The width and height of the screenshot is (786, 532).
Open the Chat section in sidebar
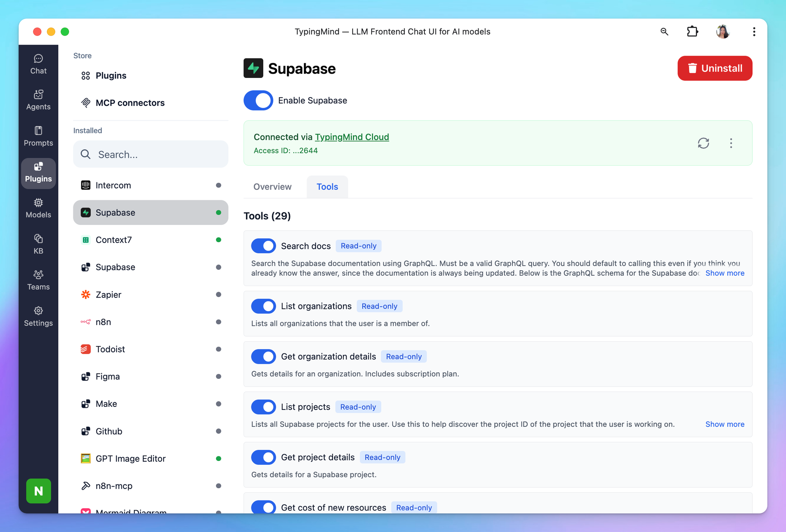point(38,64)
